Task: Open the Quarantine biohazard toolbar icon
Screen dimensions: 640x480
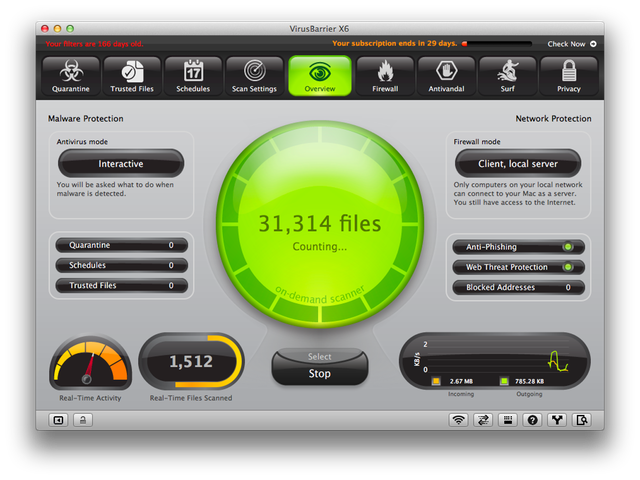Action: pos(71,76)
